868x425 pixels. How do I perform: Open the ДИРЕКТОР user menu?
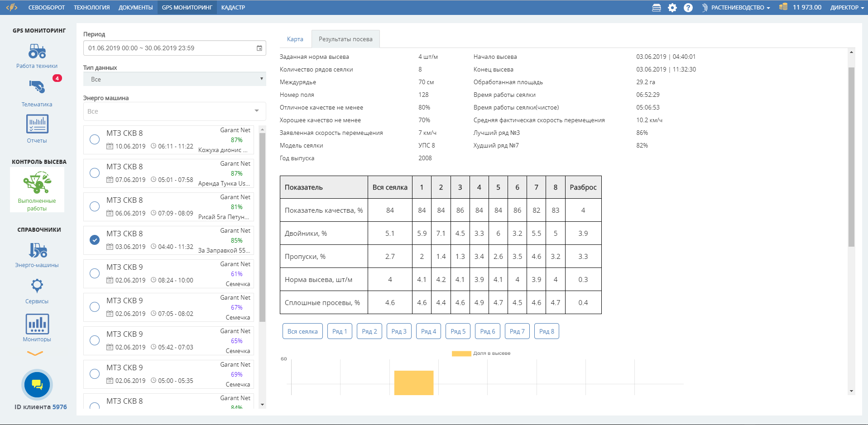tap(847, 8)
